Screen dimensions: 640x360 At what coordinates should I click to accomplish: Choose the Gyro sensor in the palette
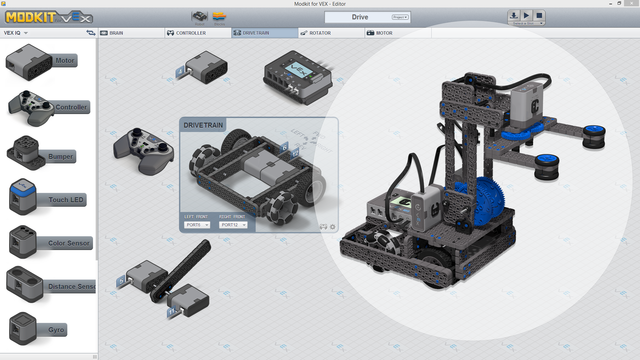click(x=37, y=328)
